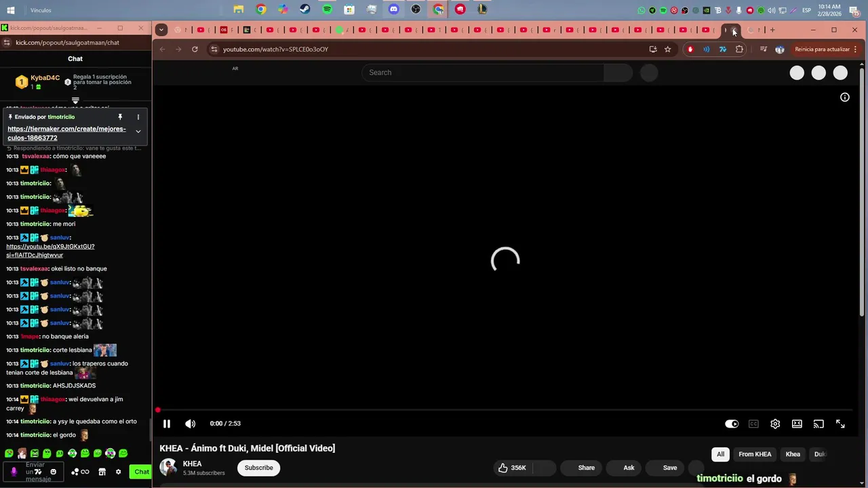
Task: Open Chrome media controls icon
Action: [764, 49]
